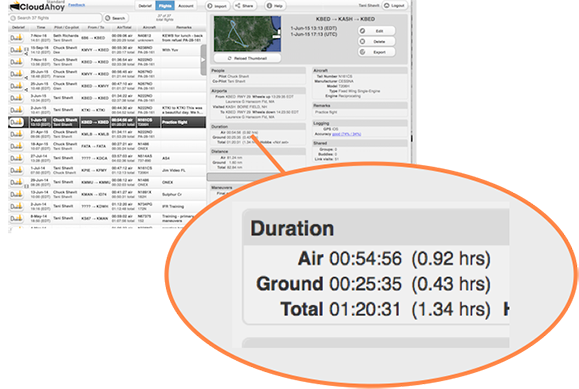
Task: Switch to the Account tab
Action: click(x=185, y=6)
